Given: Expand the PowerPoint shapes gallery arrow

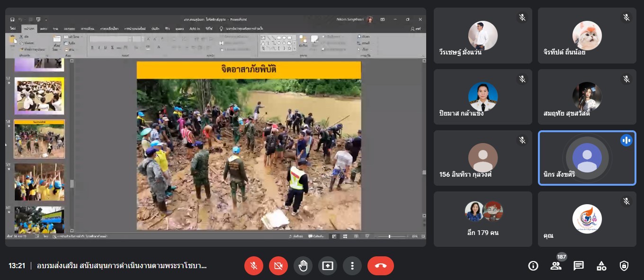Looking at the screenshot, I should pyautogui.click(x=295, y=48).
